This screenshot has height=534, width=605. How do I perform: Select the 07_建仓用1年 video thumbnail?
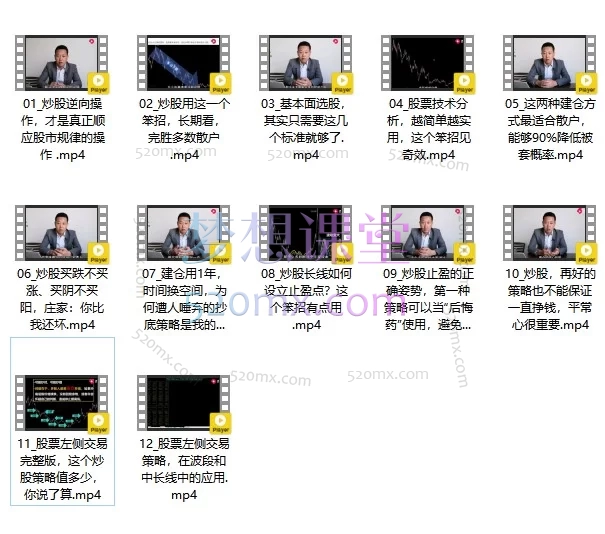click(183, 233)
